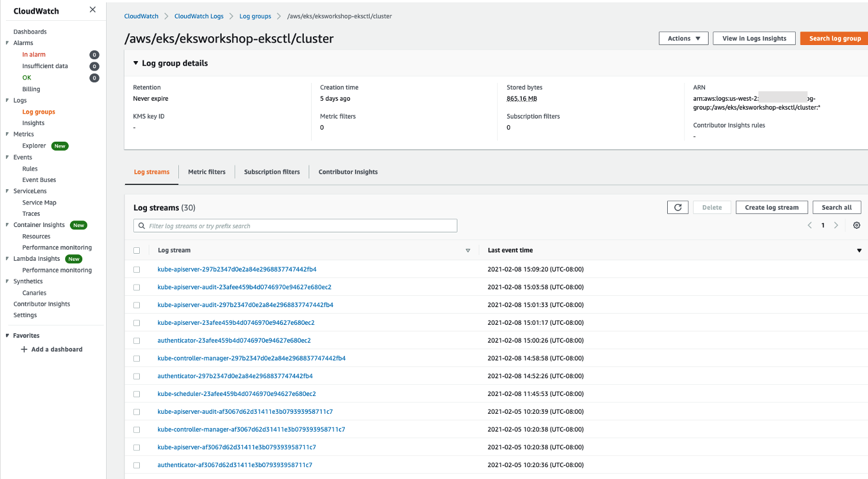This screenshot has height=479, width=868.
Task: Click Search all button
Action: coord(837,207)
